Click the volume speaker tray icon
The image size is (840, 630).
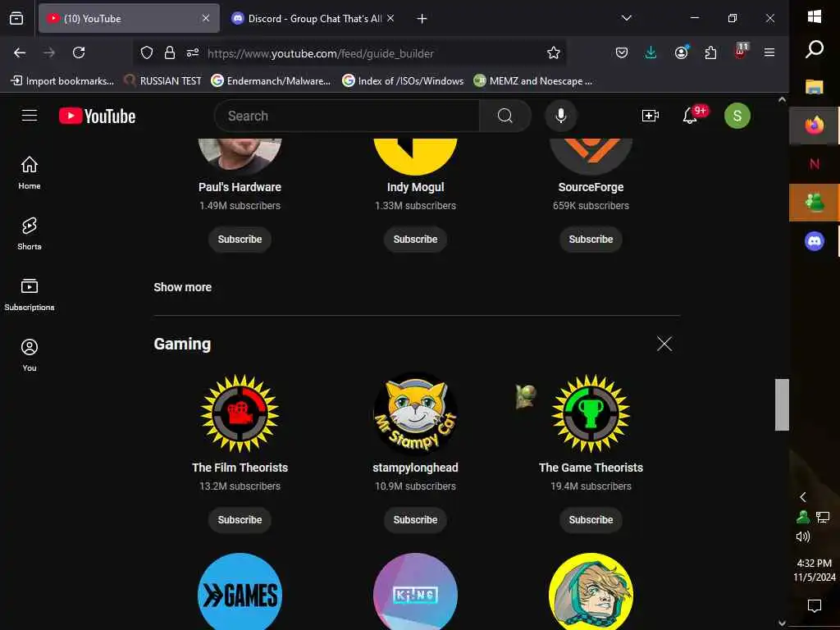[802, 536]
